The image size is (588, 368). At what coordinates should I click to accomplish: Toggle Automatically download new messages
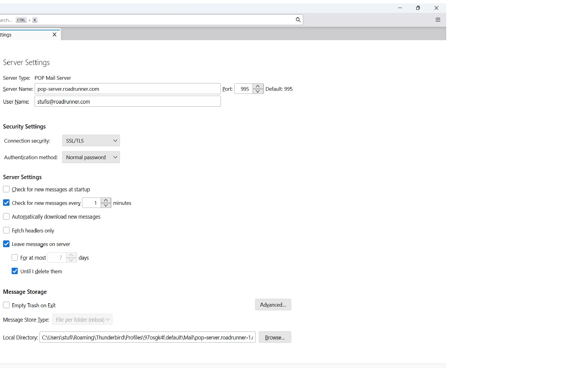[6, 217]
